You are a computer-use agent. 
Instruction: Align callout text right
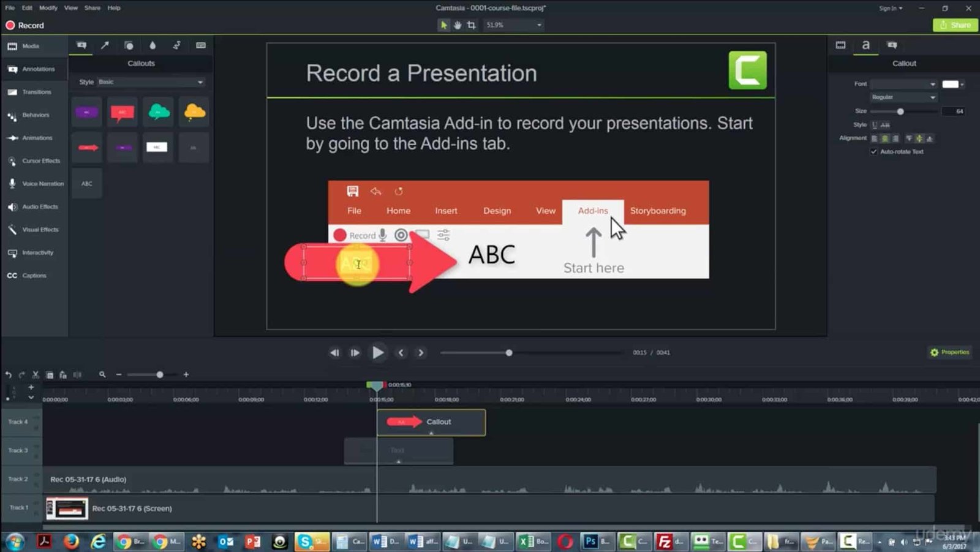pos(895,138)
